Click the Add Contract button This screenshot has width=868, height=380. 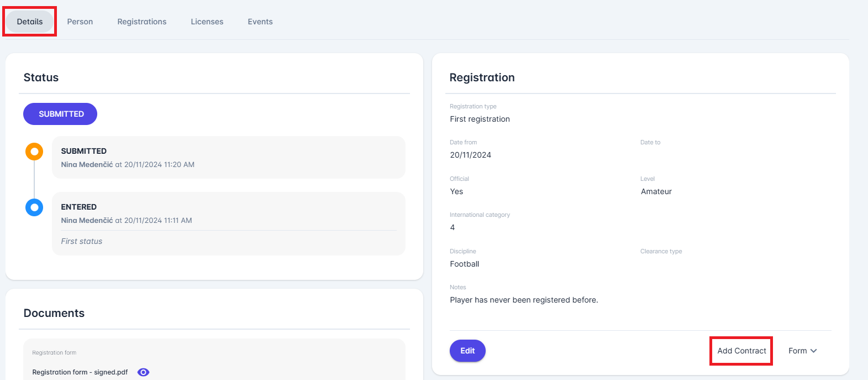coord(741,351)
